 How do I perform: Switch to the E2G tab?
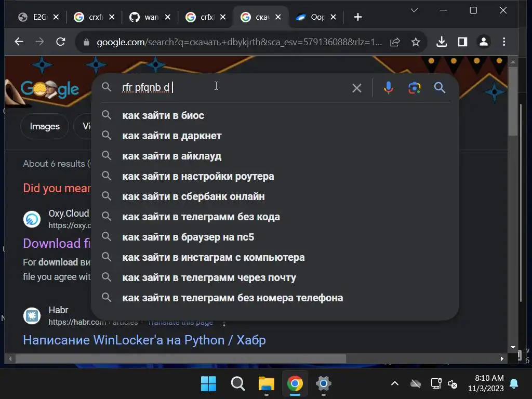pyautogui.click(x=33, y=17)
